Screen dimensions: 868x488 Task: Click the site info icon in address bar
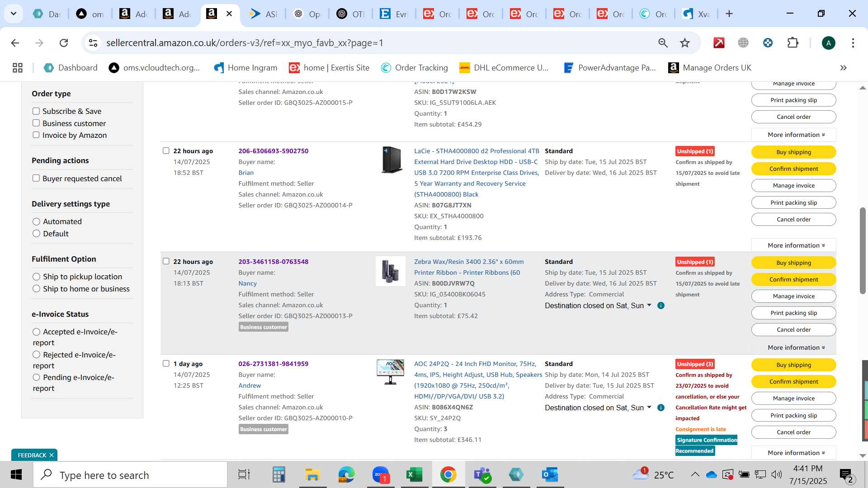coord(93,43)
